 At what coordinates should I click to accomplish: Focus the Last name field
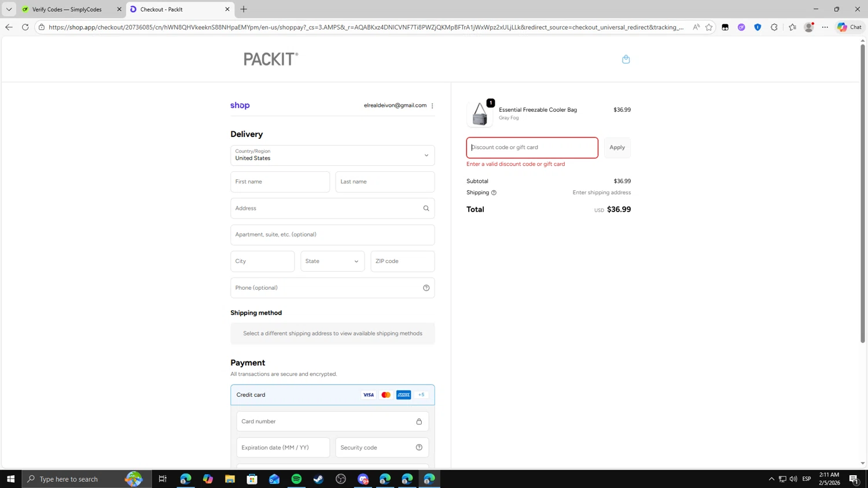coord(385,182)
